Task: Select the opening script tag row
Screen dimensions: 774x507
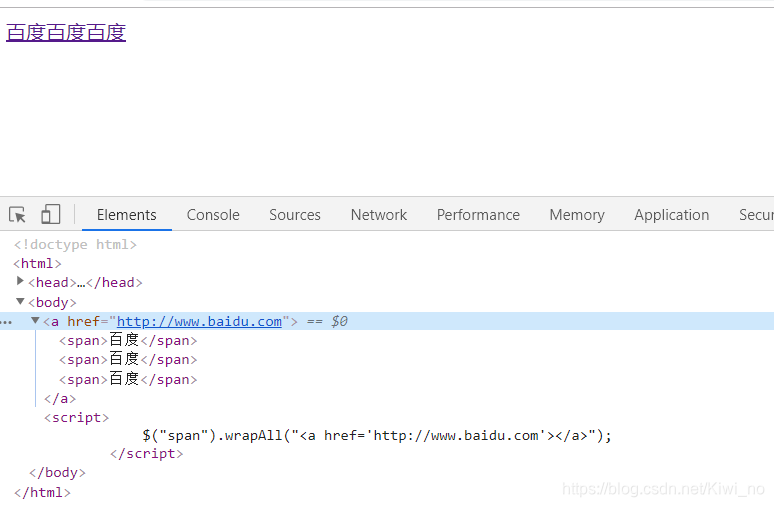Action: 77,418
